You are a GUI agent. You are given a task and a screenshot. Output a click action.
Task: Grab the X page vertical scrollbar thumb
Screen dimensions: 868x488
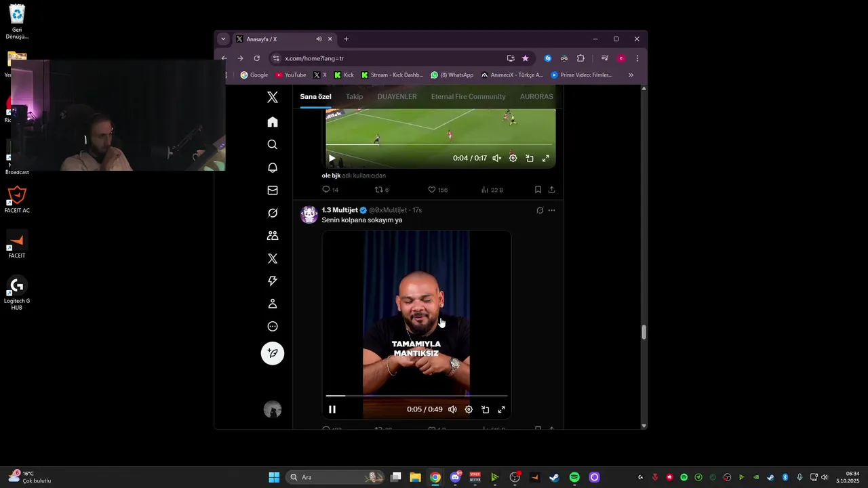[644, 332]
